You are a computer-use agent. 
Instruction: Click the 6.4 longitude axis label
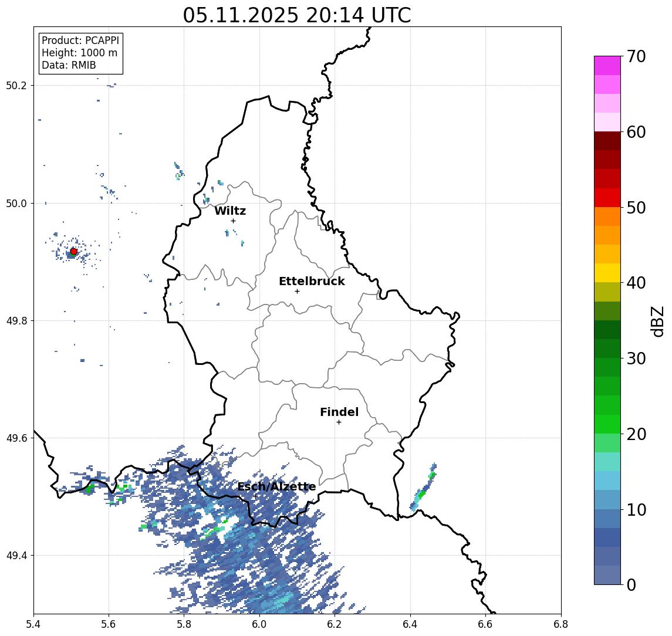pos(410,624)
